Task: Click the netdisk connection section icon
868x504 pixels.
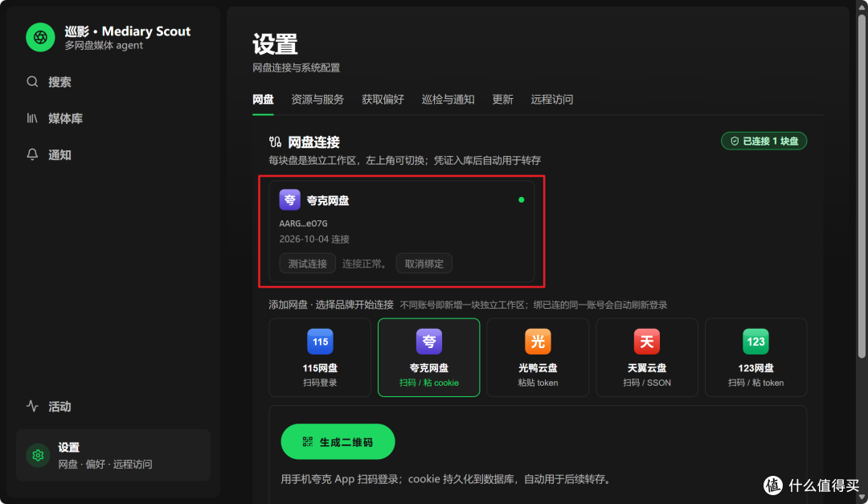Action: click(x=275, y=142)
